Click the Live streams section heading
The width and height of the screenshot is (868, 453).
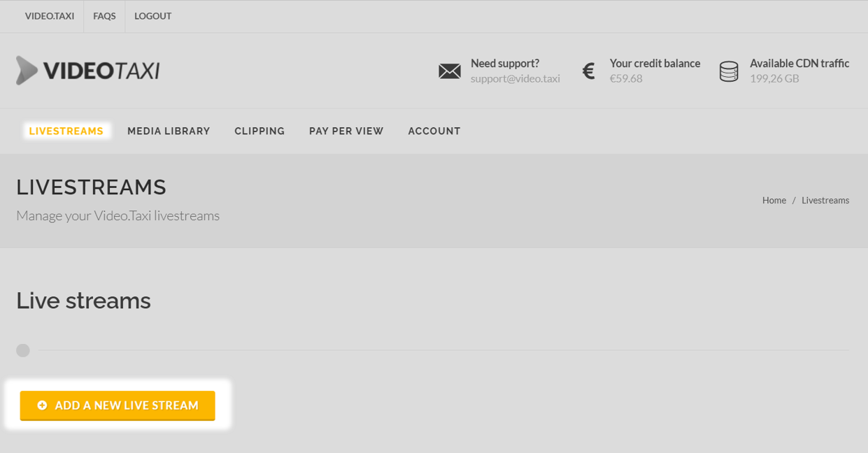pos(83,301)
